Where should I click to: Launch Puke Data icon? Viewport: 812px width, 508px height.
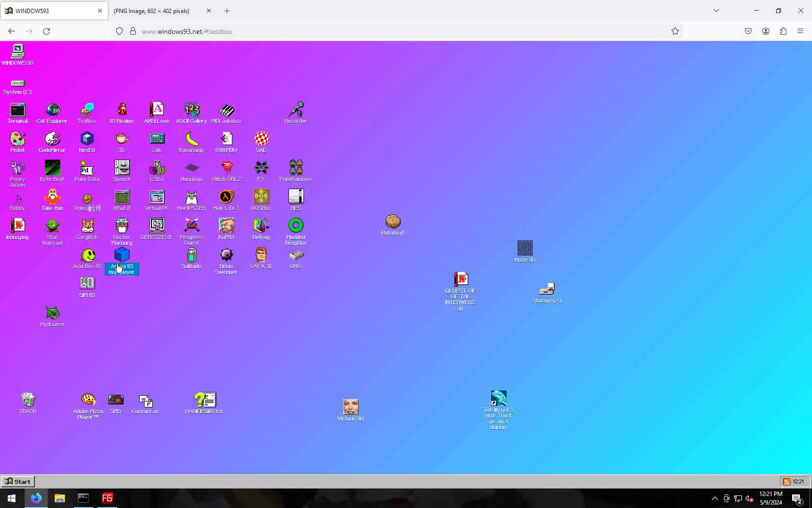(x=87, y=171)
